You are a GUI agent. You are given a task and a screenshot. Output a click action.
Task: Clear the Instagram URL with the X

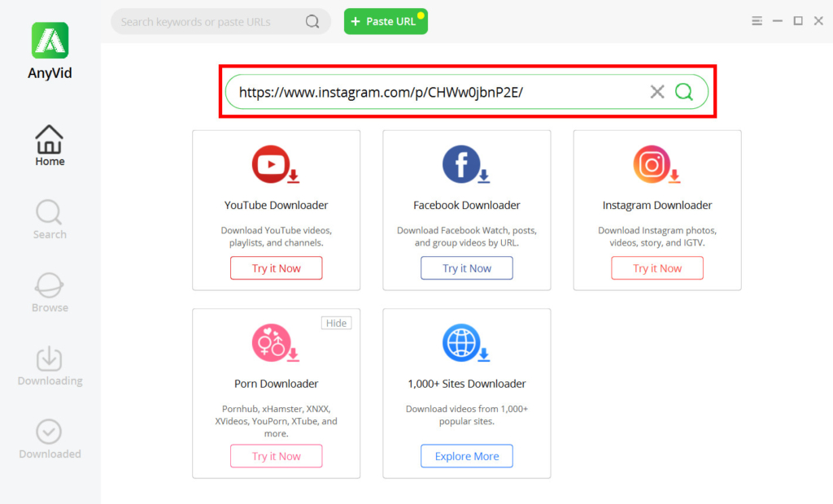tap(657, 91)
